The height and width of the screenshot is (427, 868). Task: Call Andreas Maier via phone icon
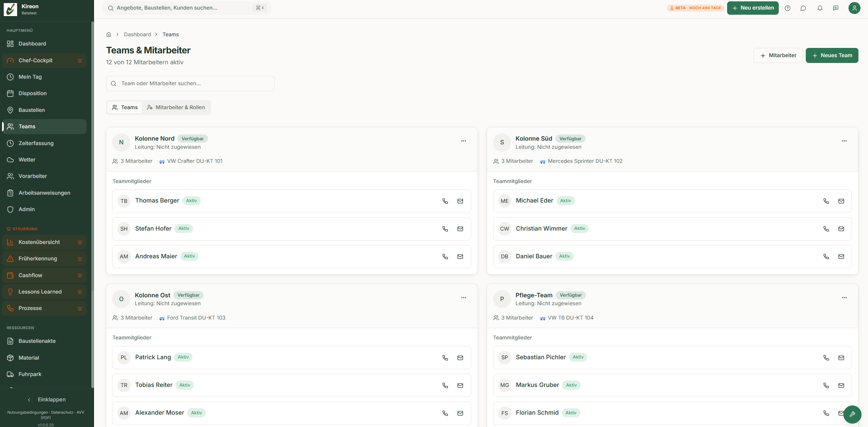[x=445, y=257]
